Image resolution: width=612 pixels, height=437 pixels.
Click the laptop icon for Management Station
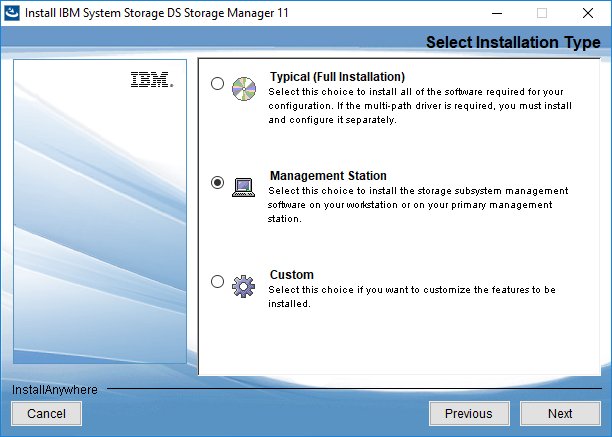(x=244, y=187)
